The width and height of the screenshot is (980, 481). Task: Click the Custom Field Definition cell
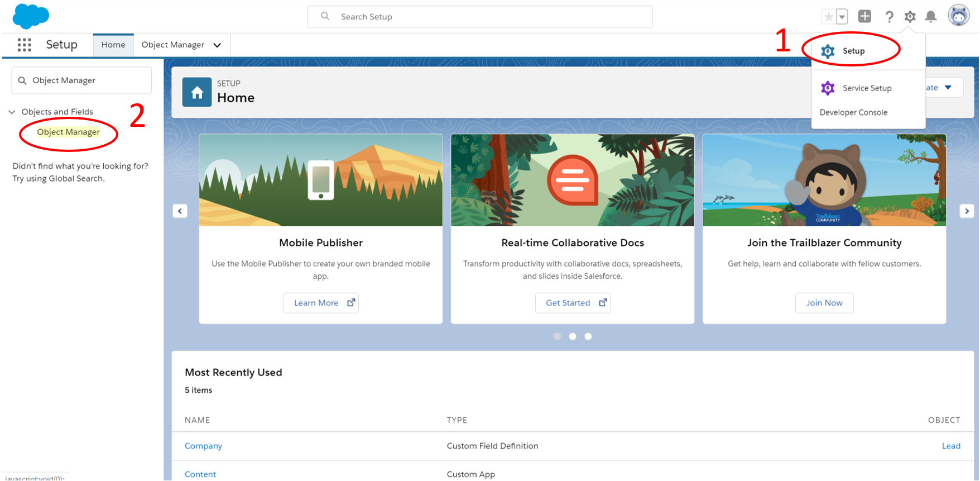[493, 446]
